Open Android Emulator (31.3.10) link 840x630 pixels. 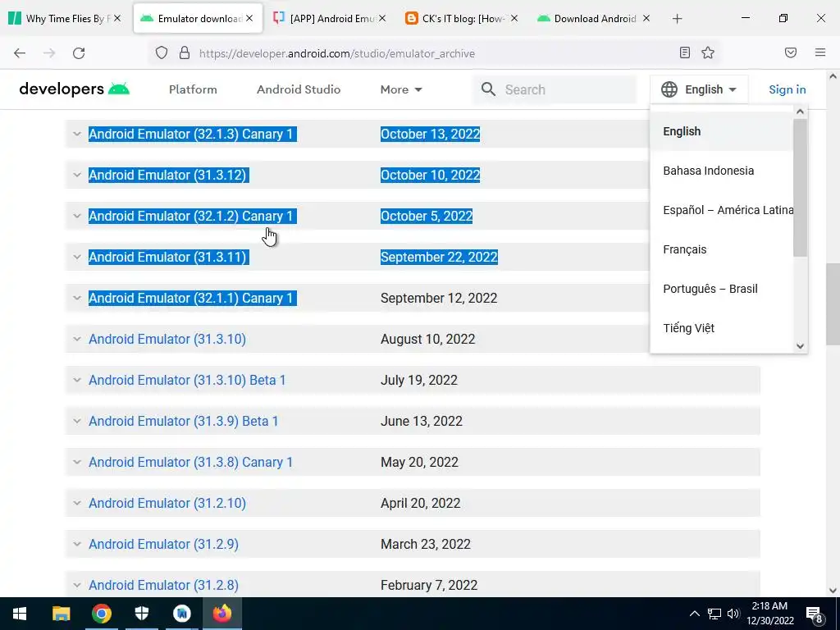[x=167, y=339]
